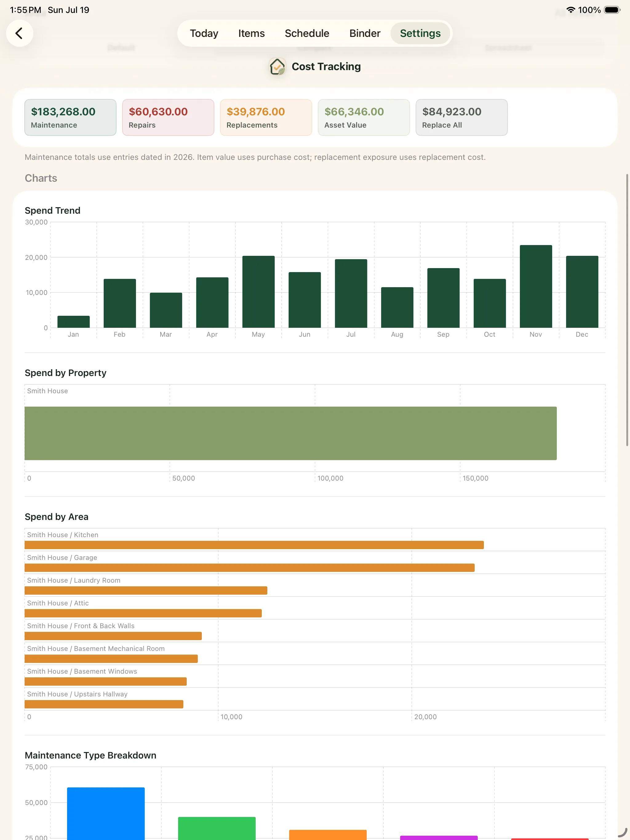The width and height of the screenshot is (630, 840).
Task: Tap the Attic orange spend bar
Action: [143, 613]
